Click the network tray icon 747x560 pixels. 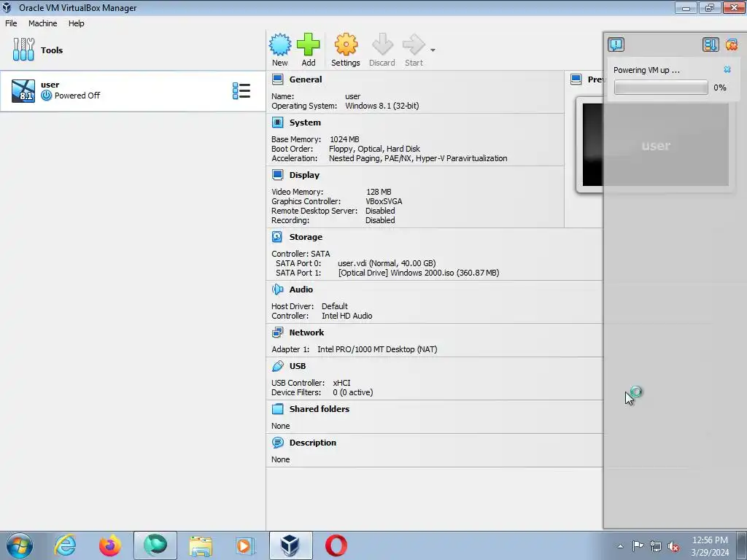[x=656, y=546]
